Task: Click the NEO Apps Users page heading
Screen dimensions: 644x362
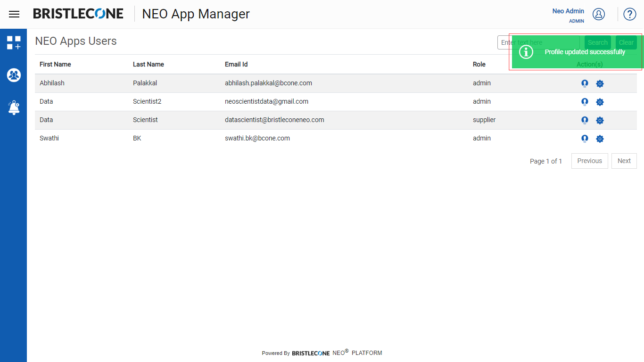Action: 76,41
